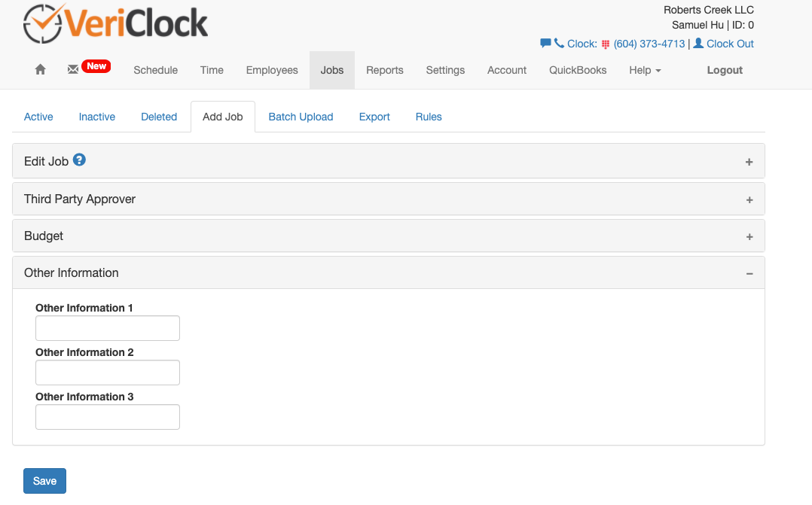Expand the Third Party Approver section

click(x=749, y=199)
